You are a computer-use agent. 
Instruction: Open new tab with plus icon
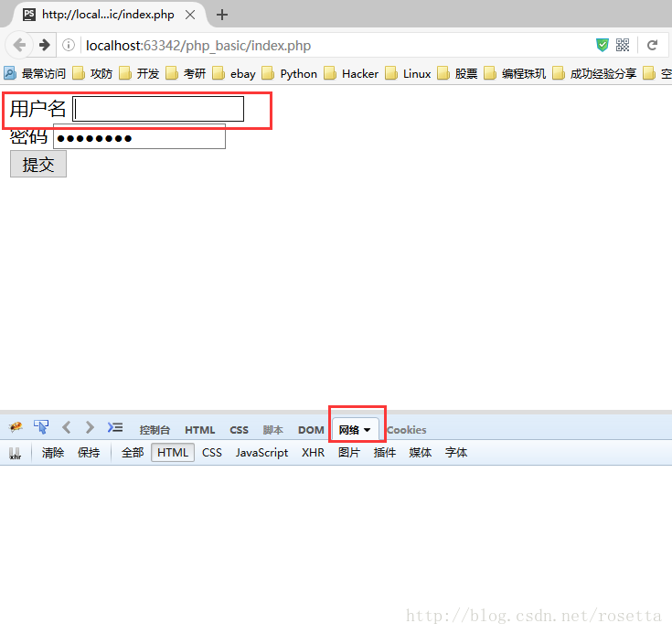222,15
